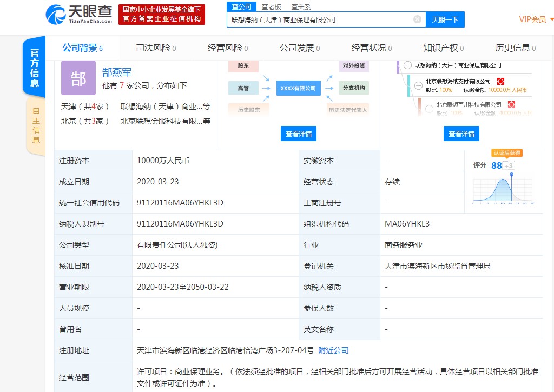Click the 历史法定代表人 node in diagram

(348, 110)
